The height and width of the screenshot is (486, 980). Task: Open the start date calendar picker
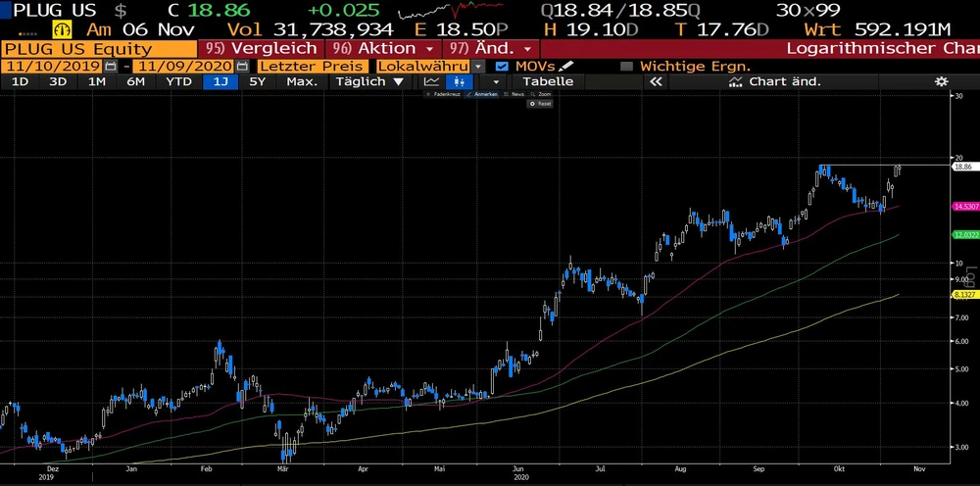coord(111,67)
